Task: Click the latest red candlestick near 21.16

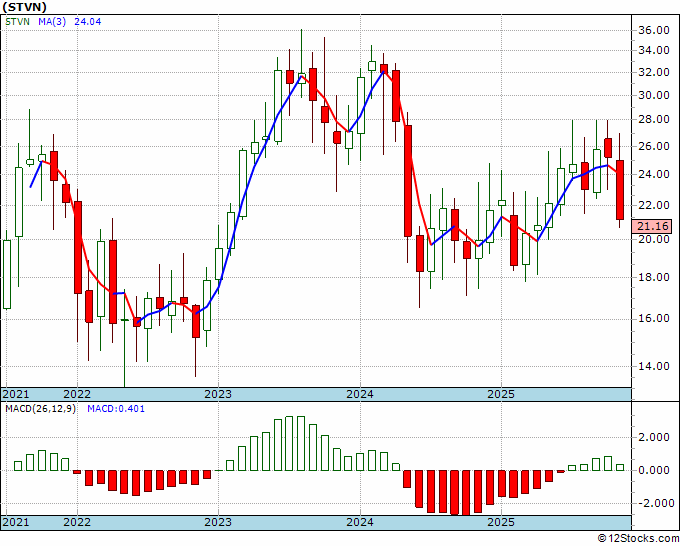Action: tap(620, 190)
